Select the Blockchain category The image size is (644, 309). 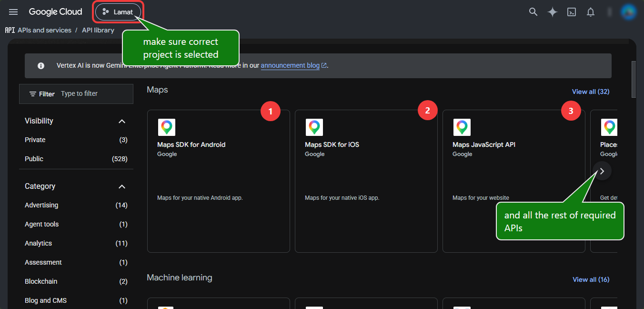(x=76, y=281)
